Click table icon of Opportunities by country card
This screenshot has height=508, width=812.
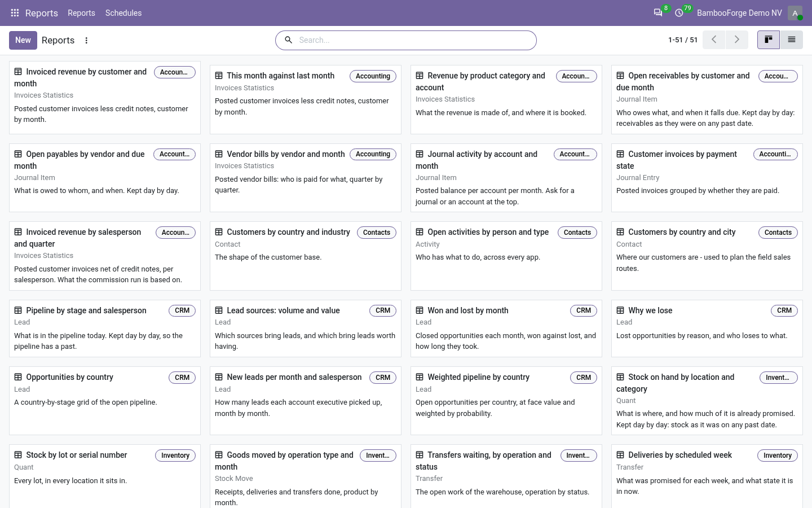18,377
